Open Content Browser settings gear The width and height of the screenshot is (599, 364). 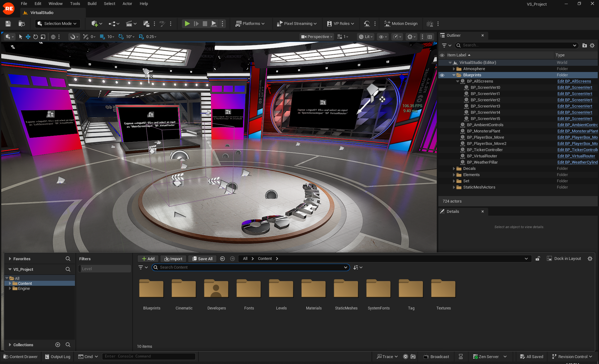coord(590,259)
